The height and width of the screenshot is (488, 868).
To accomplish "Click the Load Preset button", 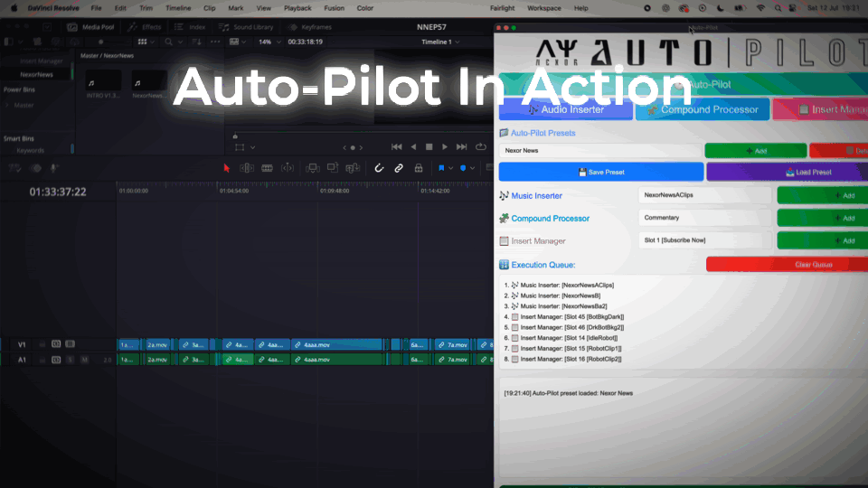I will (x=788, y=172).
